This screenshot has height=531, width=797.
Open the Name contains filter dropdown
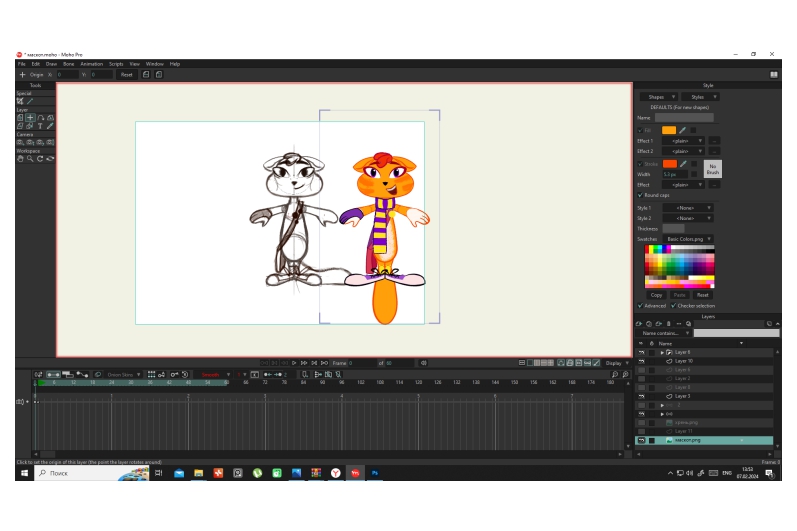(x=663, y=333)
